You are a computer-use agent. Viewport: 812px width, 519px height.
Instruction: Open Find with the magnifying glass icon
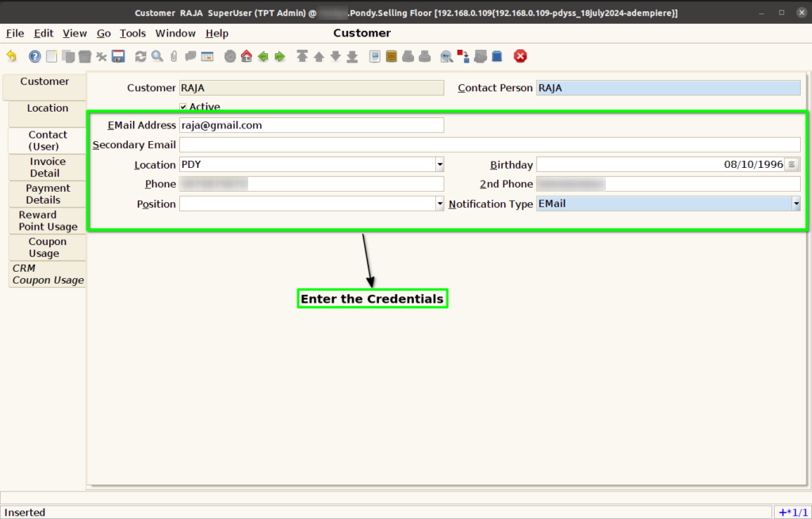pos(158,56)
